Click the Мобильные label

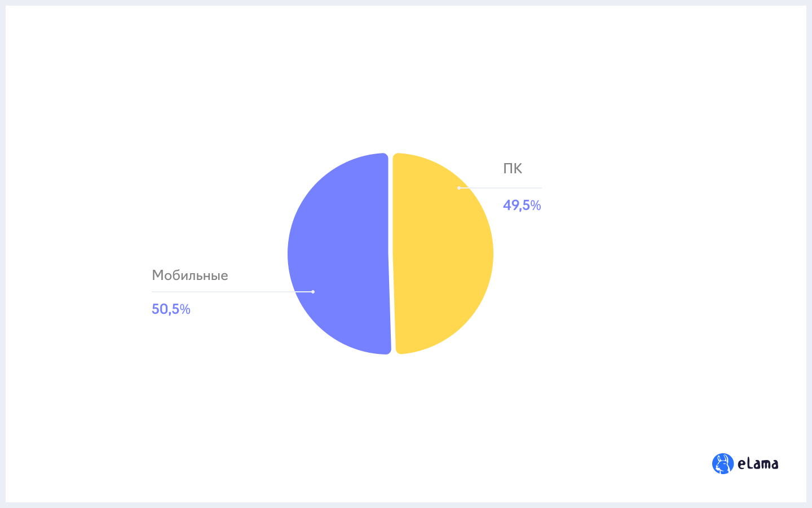(190, 275)
